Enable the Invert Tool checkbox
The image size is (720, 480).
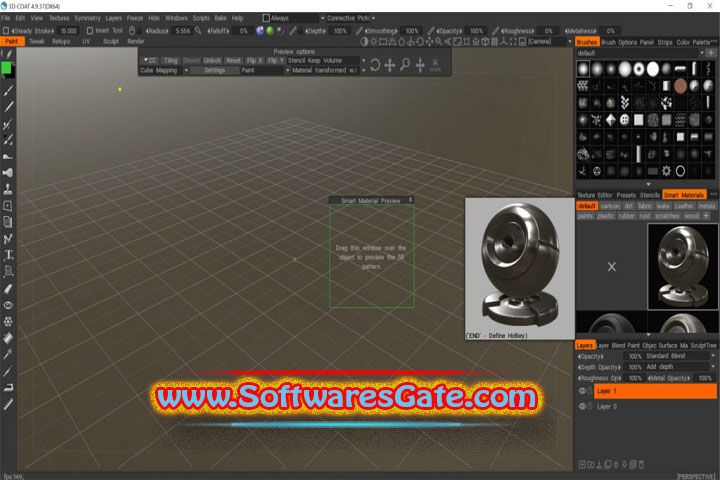[90, 31]
